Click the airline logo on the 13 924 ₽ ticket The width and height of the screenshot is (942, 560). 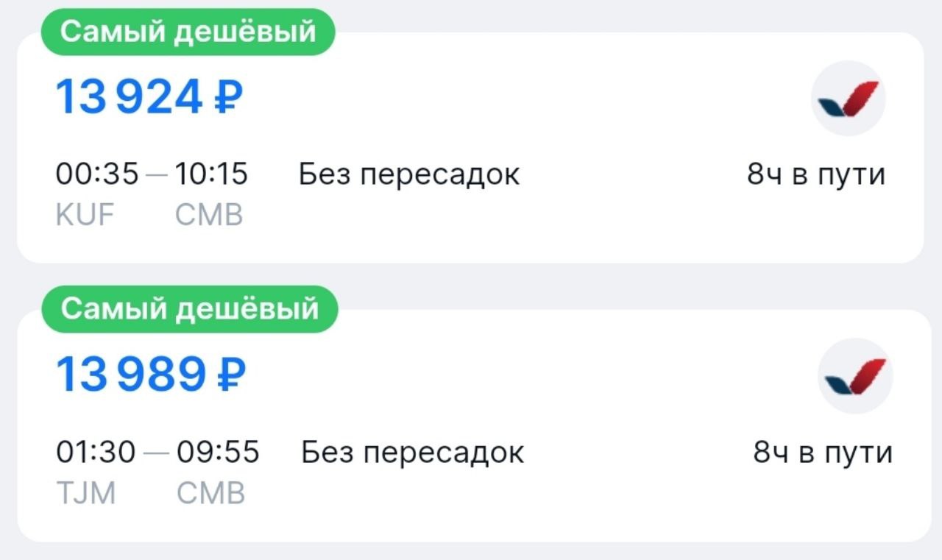click(x=849, y=99)
